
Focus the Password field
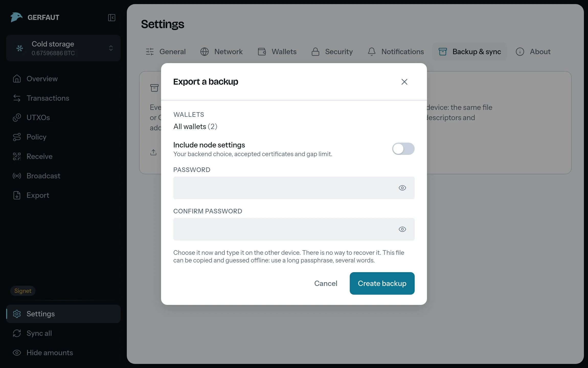point(294,188)
